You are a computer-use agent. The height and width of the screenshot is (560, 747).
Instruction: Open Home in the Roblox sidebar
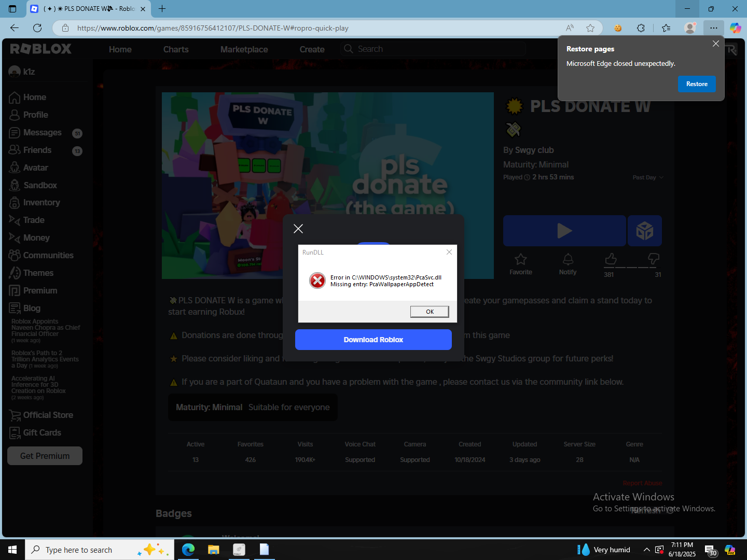(28, 97)
